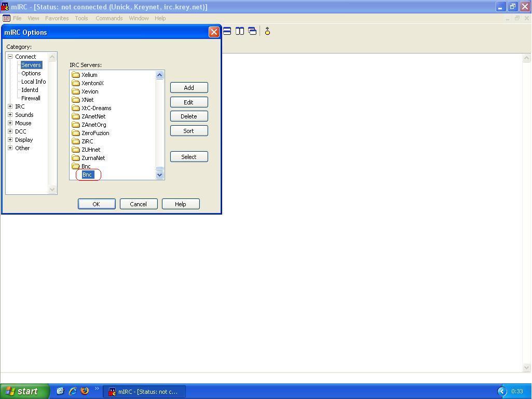Viewport: 532px width, 399px height.
Task: Click the Windows start button
Action: (x=25, y=391)
